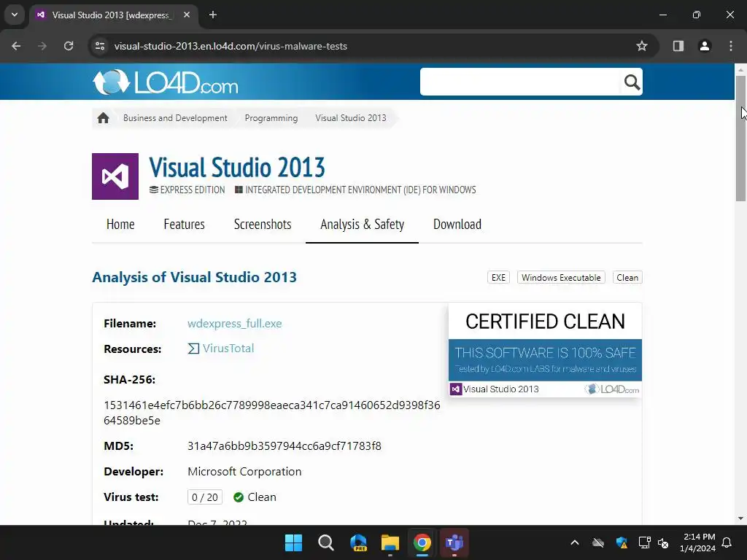Open Microsoft Teams from taskbar
Image resolution: width=747 pixels, height=560 pixels.
click(x=454, y=542)
